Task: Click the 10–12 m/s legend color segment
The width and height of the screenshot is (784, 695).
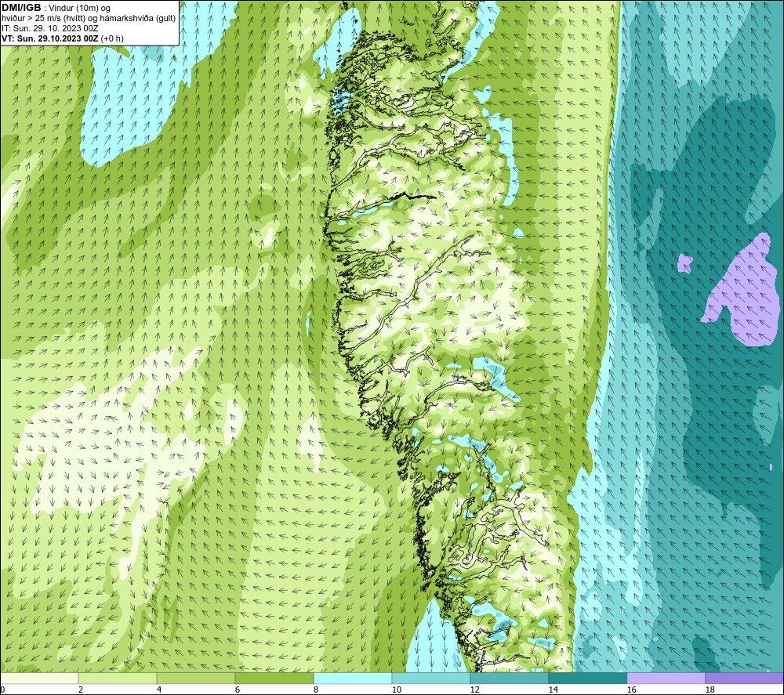Action: click(431, 678)
